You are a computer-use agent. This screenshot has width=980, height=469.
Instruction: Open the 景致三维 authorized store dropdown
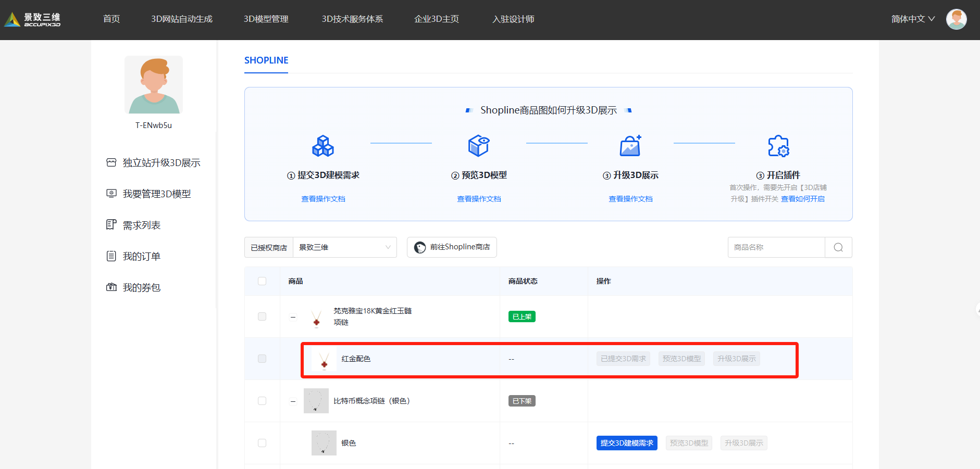click(345, 247)
